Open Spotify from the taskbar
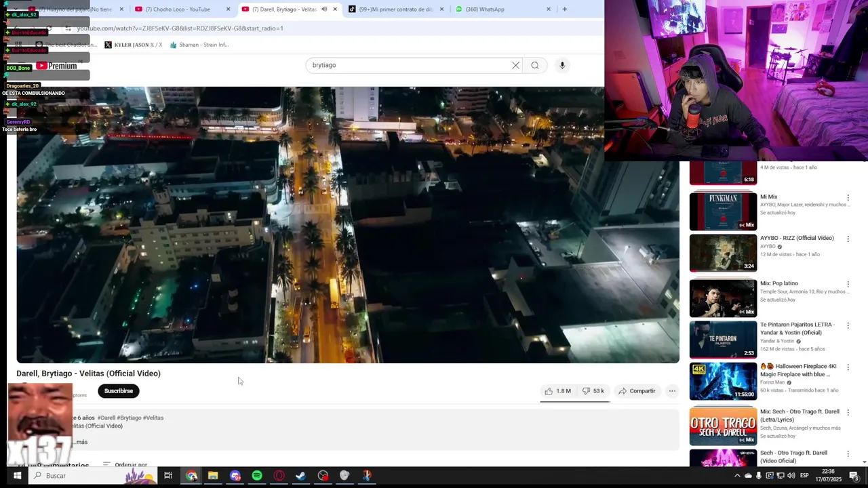The width and height of the screenshot is (868, 488). (257, 476)
